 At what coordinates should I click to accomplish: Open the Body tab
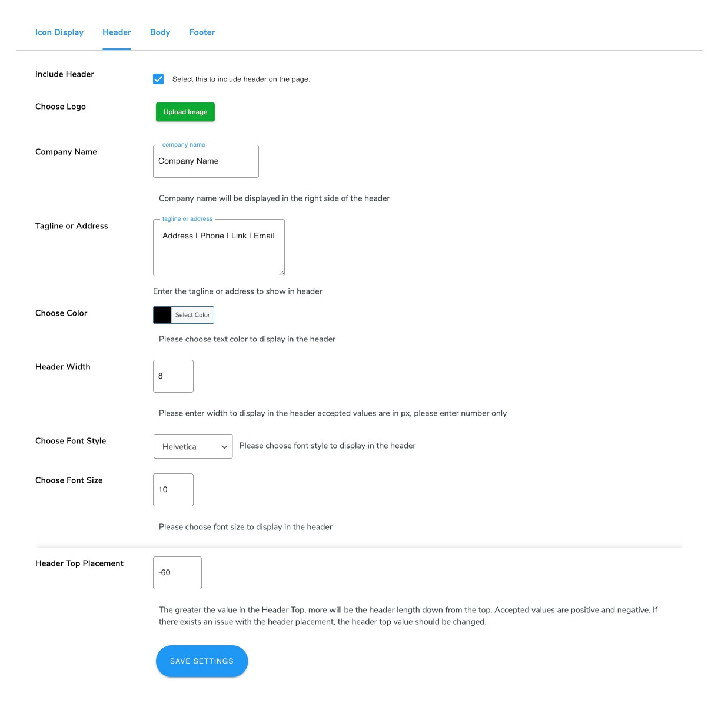tap(159, 32)
